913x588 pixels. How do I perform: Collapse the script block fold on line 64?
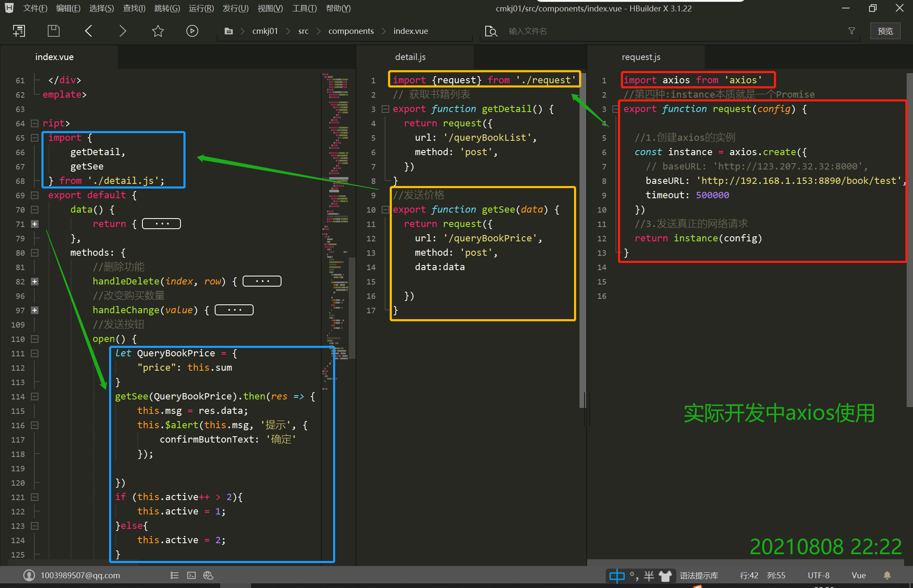pos(34,123)
